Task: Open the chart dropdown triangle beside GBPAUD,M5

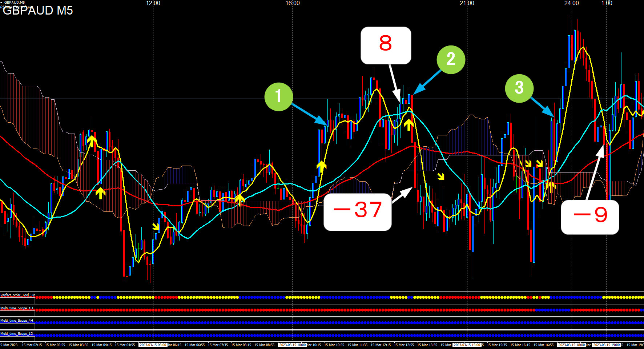Action: [1, 2]
